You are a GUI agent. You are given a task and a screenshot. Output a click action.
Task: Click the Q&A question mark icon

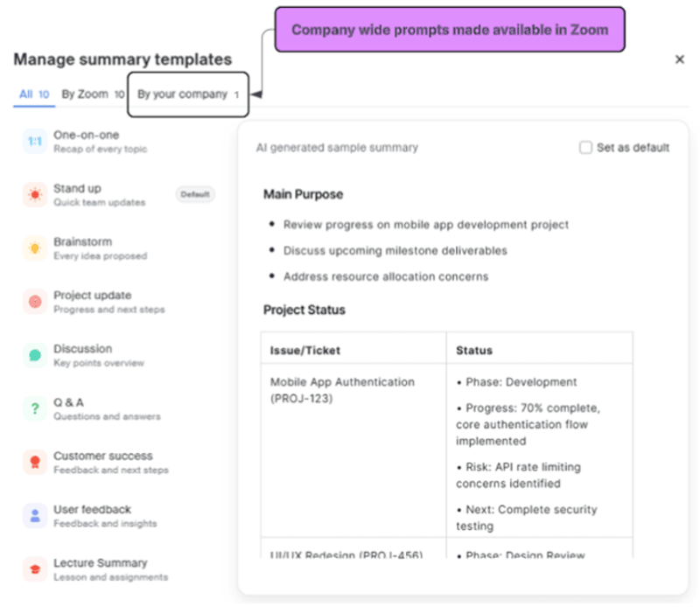coord(32,408)
